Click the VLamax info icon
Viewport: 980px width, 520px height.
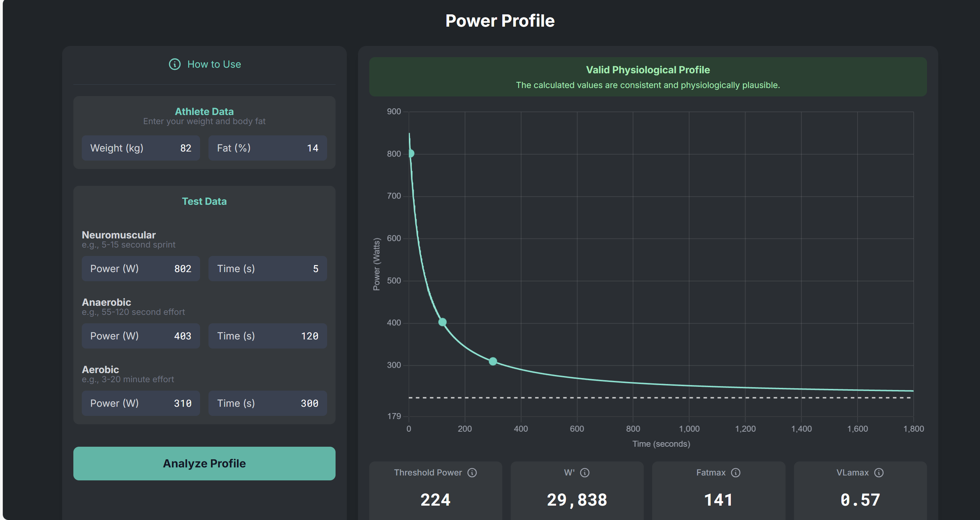879,472
